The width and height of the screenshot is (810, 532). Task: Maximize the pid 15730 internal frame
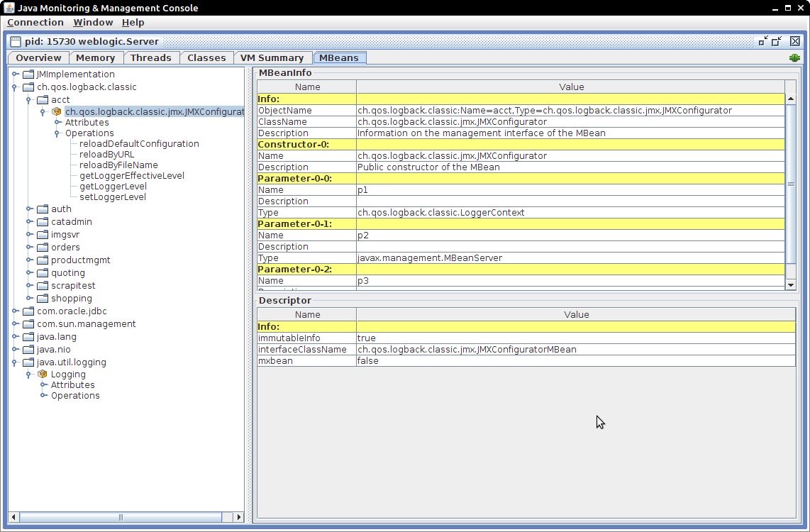(x=777, y=42)
